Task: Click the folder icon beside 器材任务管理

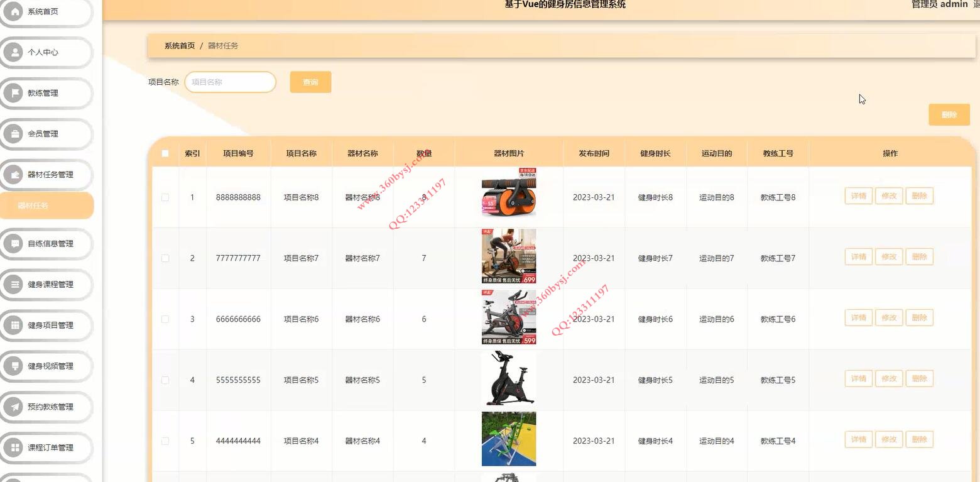Action: [13, 175]
